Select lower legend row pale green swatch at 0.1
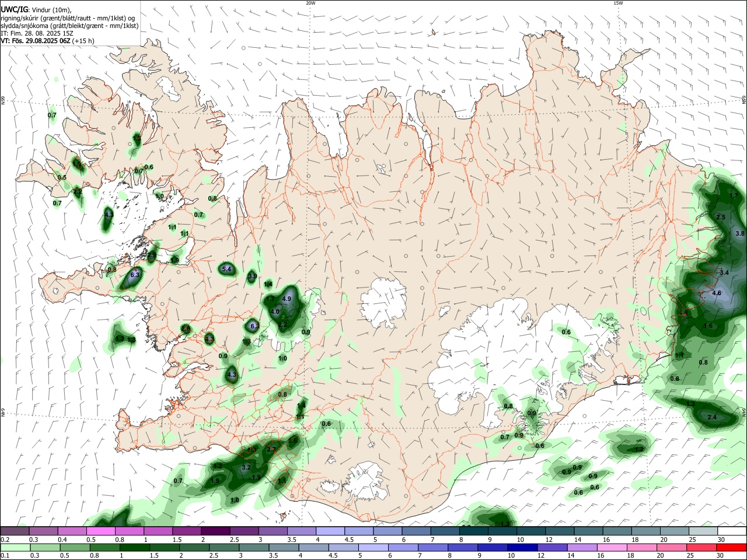 15,548
